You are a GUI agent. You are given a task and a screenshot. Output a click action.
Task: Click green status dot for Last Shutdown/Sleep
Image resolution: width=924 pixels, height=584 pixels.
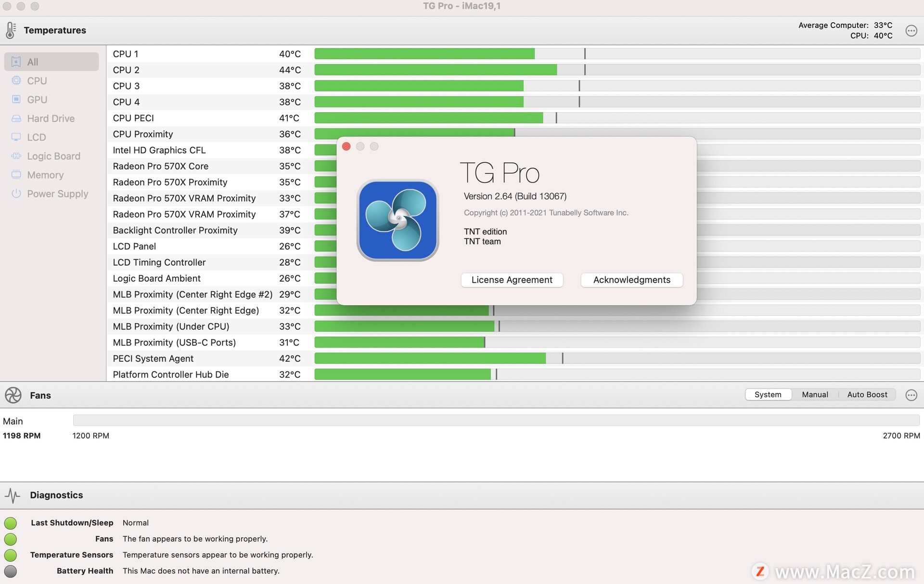[11, 523]
